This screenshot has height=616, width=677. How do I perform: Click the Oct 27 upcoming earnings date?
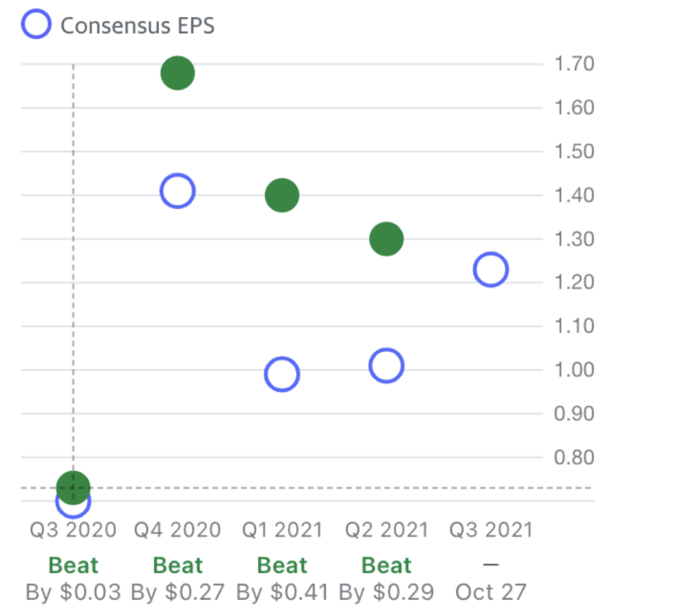coord(491,591)
